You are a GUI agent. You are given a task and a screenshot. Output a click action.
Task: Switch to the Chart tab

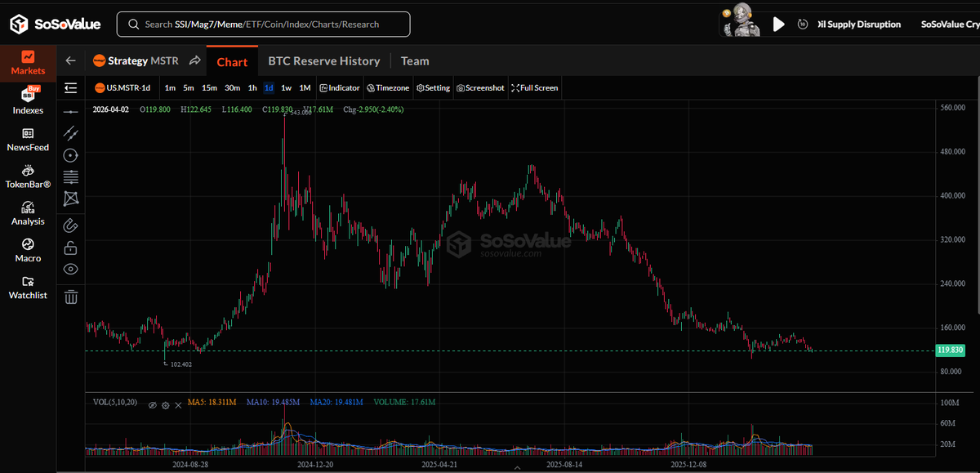(x=232, y=61)
